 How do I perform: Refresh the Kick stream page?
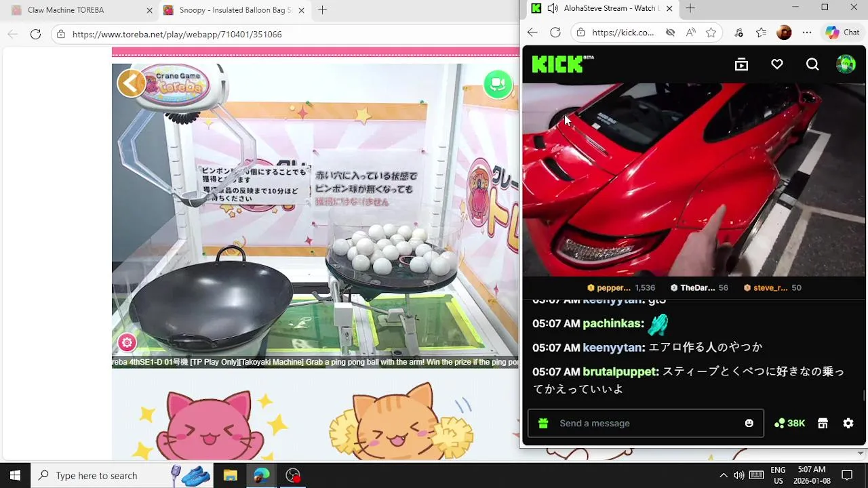(555, 33)
